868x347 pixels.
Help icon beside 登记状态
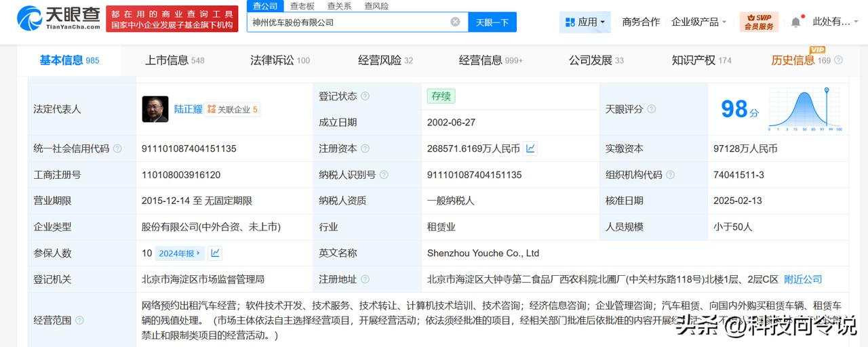tap(365, 96)
